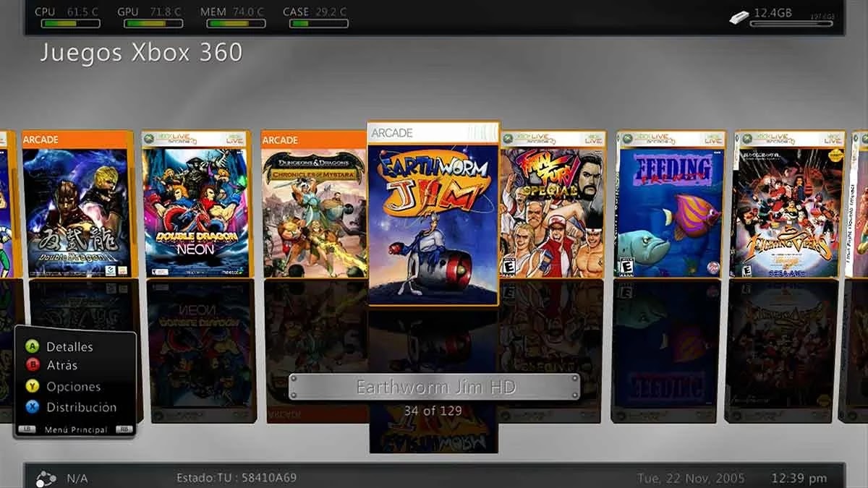Click the Juegos Xbox 360 heading

(141, 53)
